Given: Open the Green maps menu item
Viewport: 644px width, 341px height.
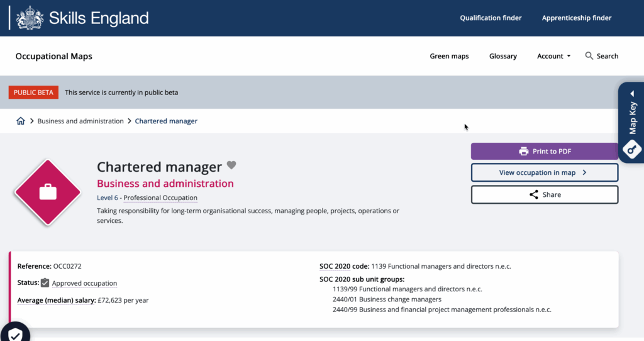Looking at the screenshot, I should pyautogui.click(x=449, y=56).
